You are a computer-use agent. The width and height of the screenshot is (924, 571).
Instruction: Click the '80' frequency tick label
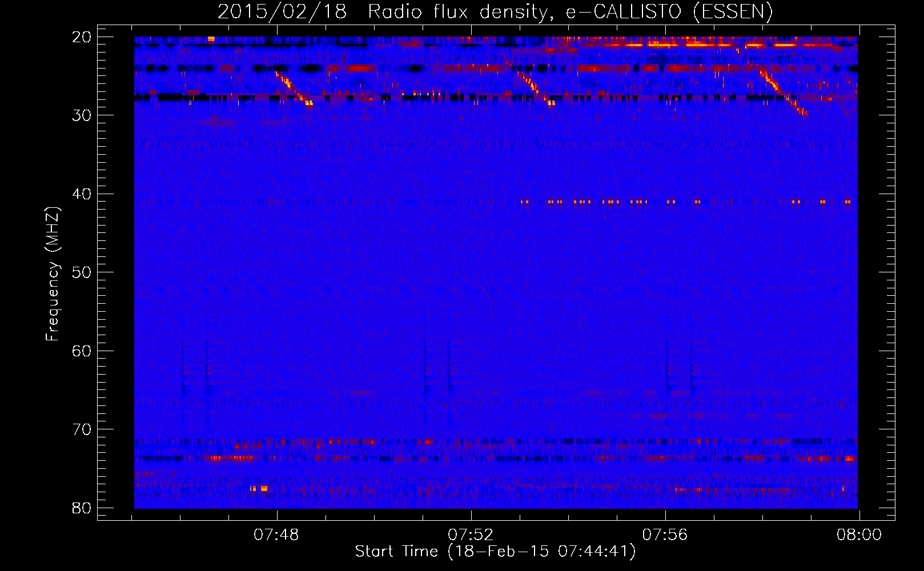(x=82, y=508)
